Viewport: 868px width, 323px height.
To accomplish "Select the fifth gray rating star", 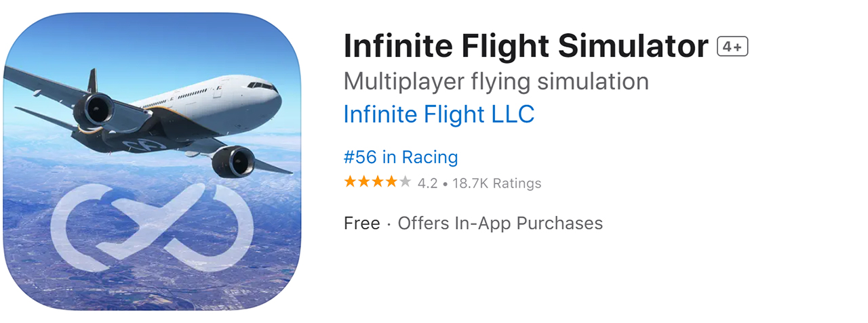I will coord(405,181).
